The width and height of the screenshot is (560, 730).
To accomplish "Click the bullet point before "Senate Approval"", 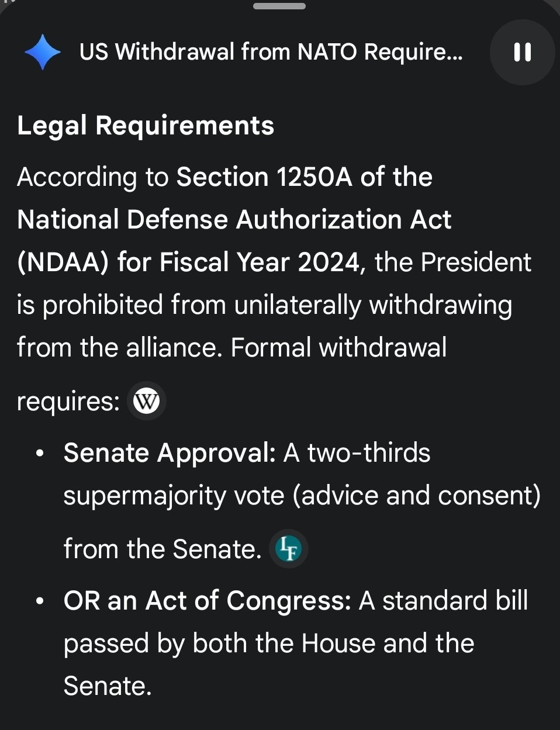I will (x=40, y=454).
